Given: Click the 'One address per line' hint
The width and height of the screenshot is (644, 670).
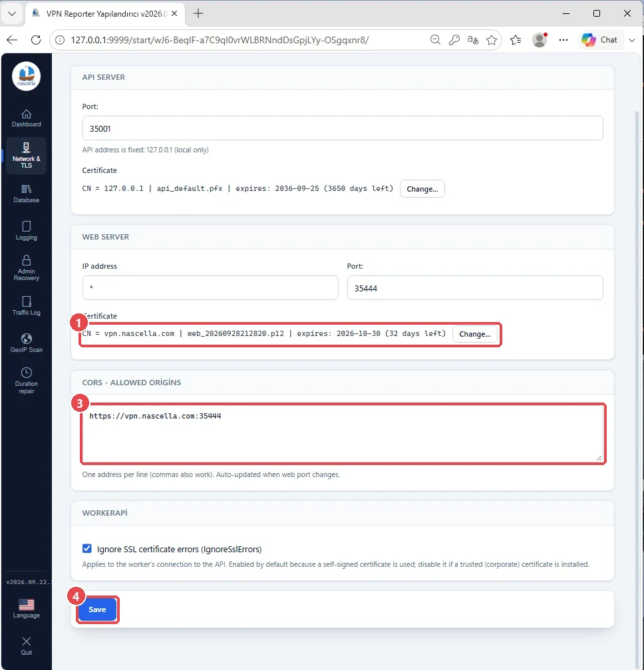Looking at the screenshot, I should pos(211,475).
